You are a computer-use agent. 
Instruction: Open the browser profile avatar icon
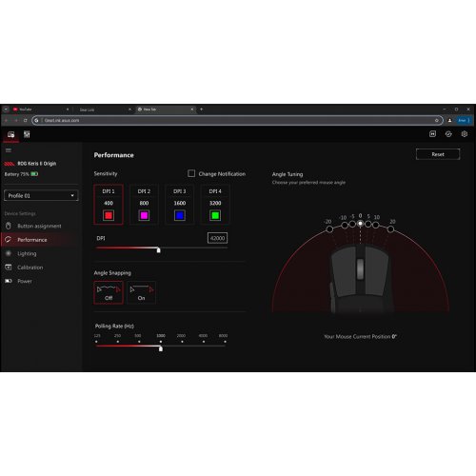[449, 120]
